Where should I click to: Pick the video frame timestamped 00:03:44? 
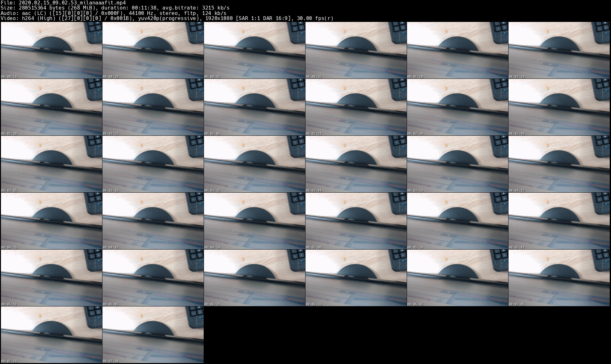356,164
